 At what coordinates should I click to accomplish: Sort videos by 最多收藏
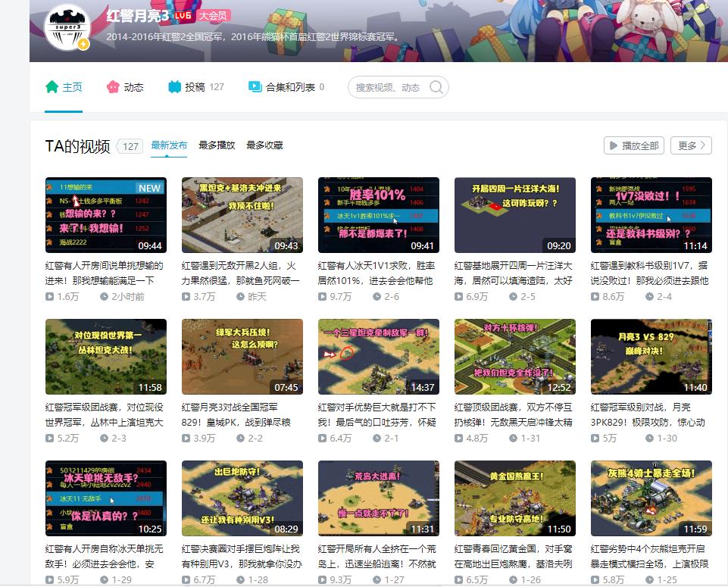point(264,145)
